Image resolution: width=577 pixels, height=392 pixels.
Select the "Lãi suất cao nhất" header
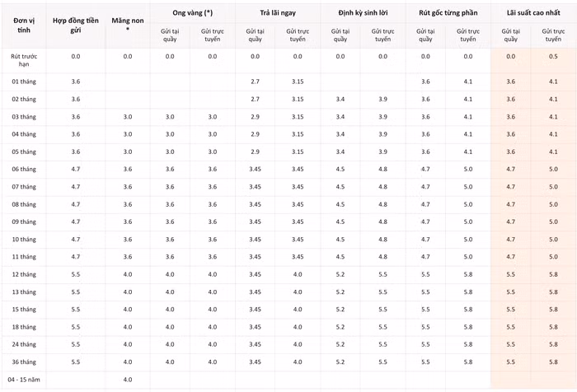tap(532, 12)
